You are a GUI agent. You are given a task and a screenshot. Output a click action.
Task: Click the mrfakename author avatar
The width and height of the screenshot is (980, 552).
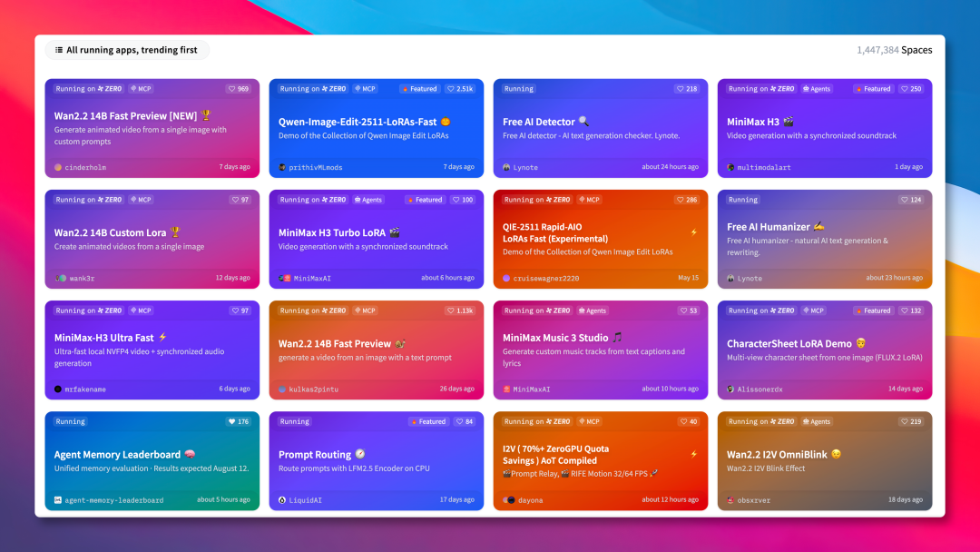[x=58, y=389]
